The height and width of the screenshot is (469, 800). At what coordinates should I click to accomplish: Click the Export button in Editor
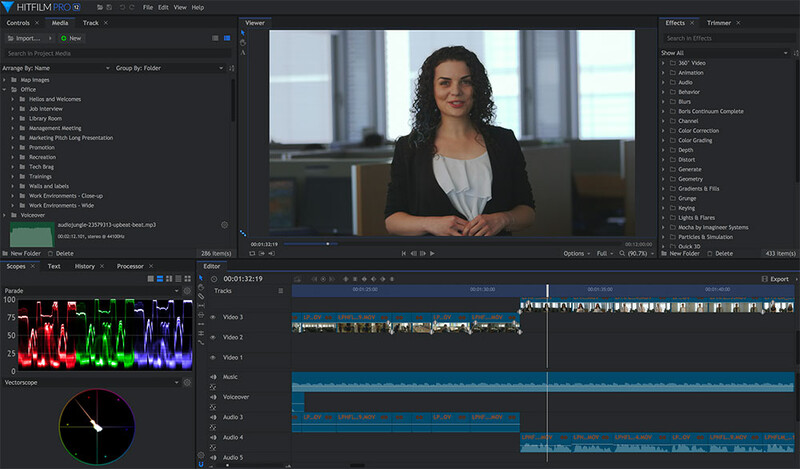(776, 279)
